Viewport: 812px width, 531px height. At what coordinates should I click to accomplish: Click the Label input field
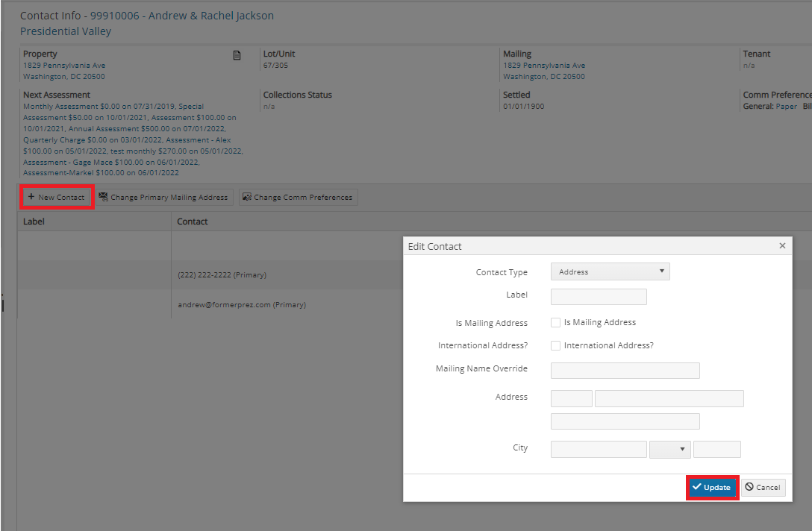(599, 297)
